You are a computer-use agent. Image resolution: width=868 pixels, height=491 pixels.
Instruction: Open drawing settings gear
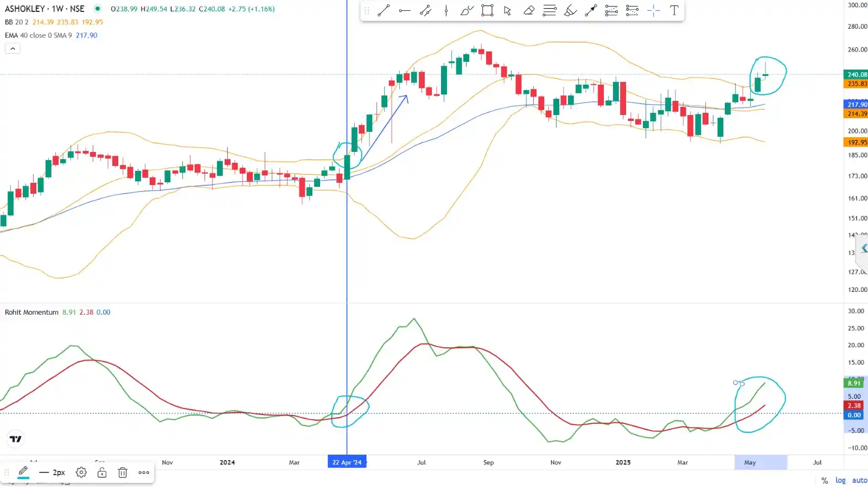click(x=81, y=473)
